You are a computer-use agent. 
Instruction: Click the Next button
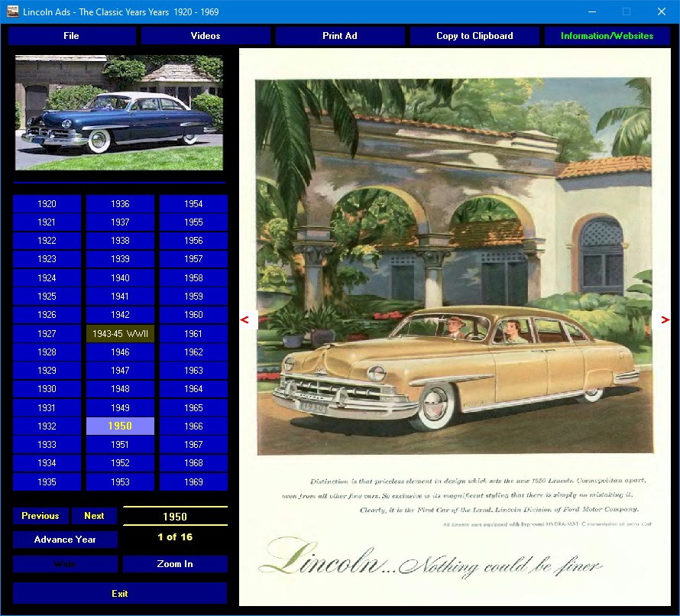[95, 516]
